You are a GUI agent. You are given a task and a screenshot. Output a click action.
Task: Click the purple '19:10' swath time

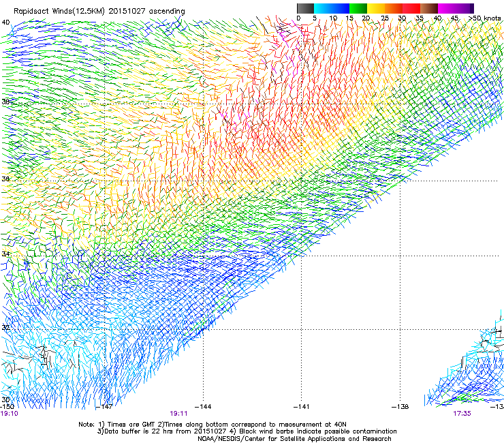10,414
